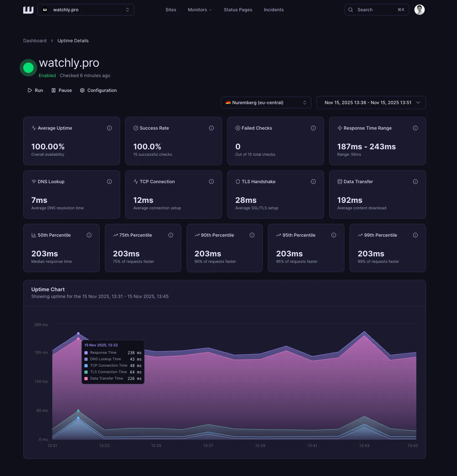457x476 pixels.
Task: Run the uptime check now
Action: (36, 90)
